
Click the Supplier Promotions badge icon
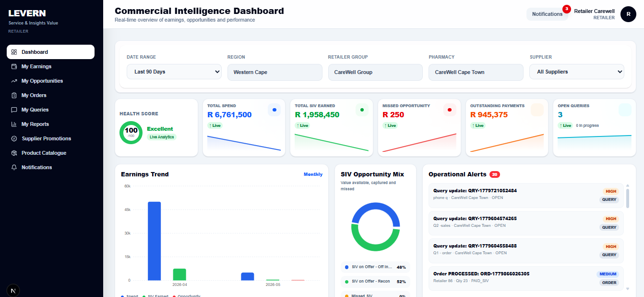(x=14, y=138)
